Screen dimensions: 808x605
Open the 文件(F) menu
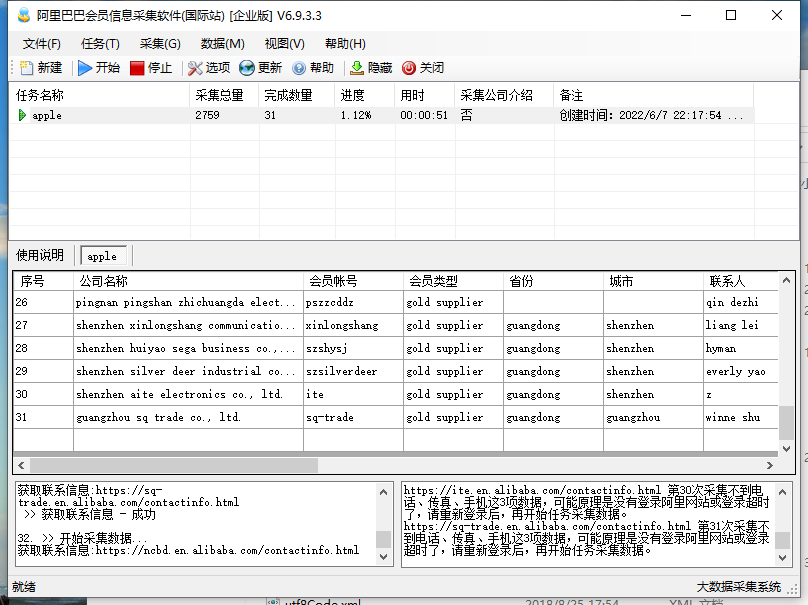click(42, 44)
